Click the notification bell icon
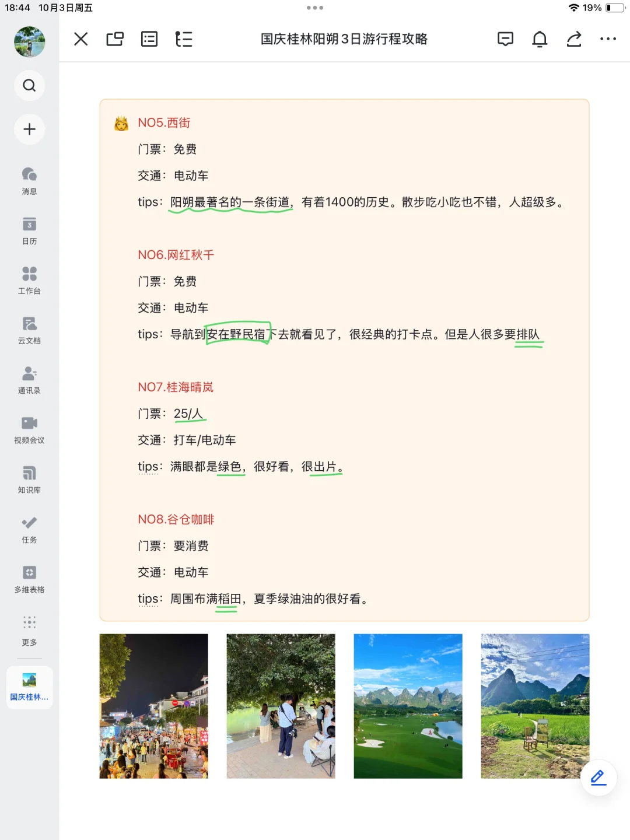630x840 pixels. [x=540, y=39]
